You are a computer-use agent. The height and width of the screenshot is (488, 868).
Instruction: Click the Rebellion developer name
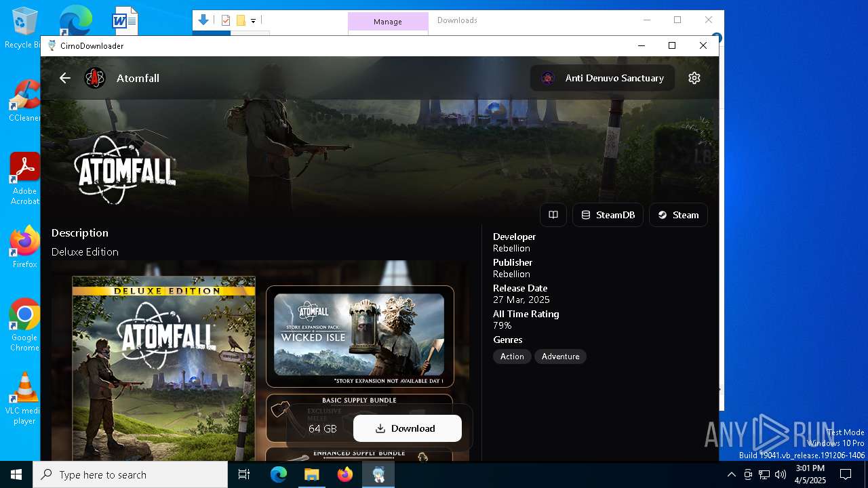(511, 249)
